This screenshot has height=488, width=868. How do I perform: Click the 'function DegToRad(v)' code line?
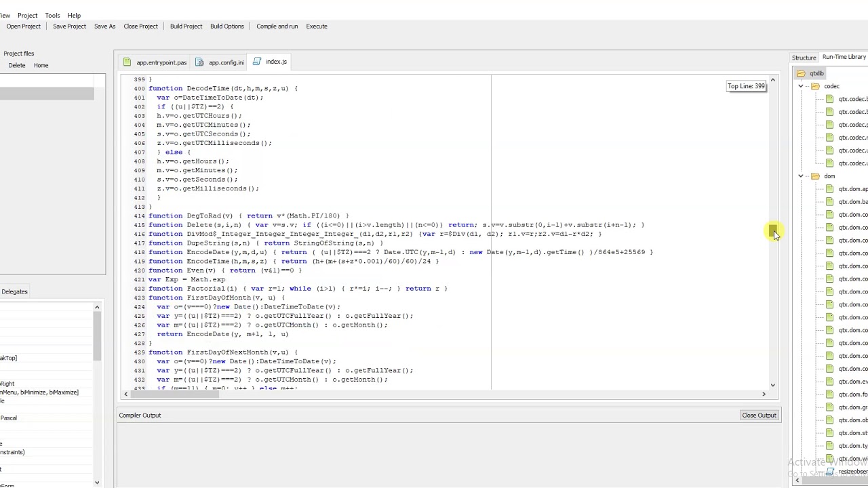pyautogui.click(x=248, y=216)
